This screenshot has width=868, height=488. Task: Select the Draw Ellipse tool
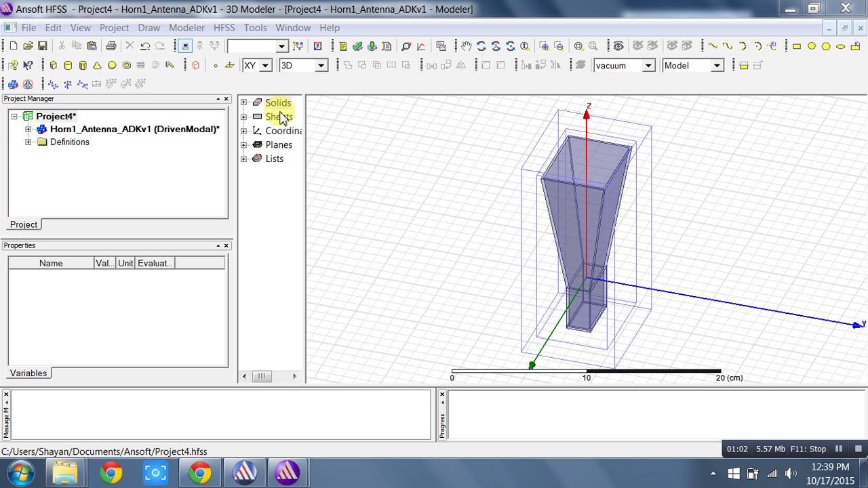pyautogui.click(x=841, y=46)
